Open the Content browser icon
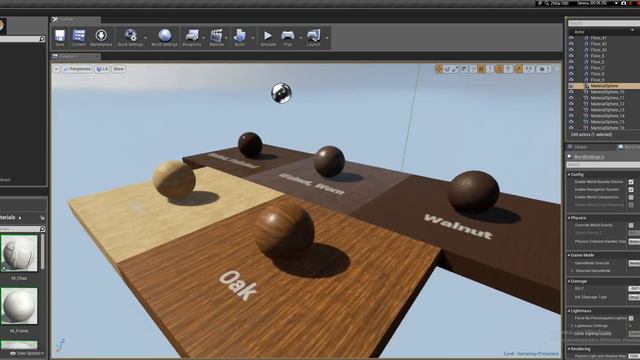Image resolution: width=640 pixels, height=360 pixels. tap(78, 36)
